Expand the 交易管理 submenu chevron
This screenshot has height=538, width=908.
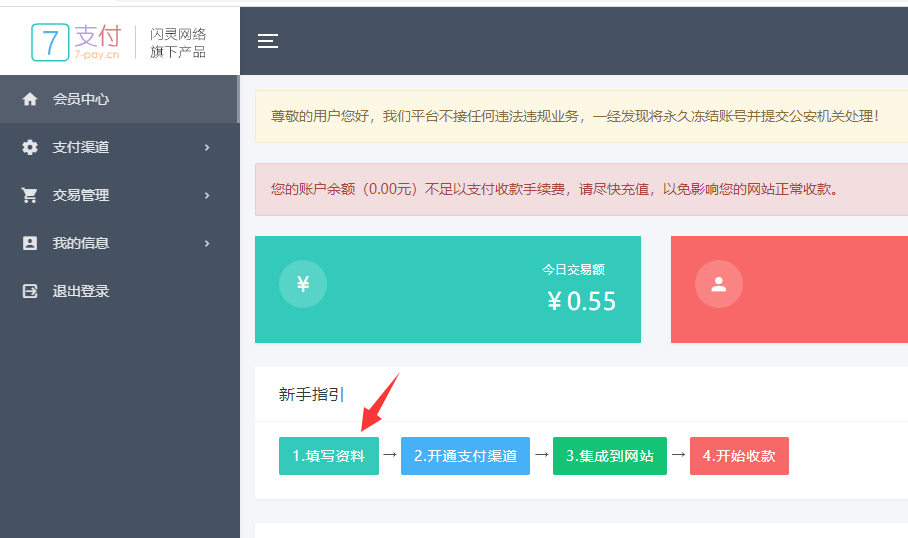pos(207,195)
